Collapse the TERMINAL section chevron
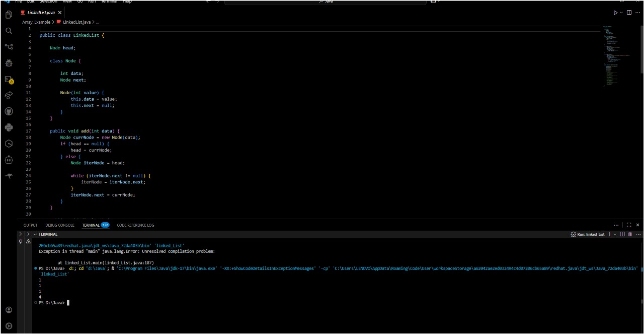The image size is (644, 334). (35, 234)
